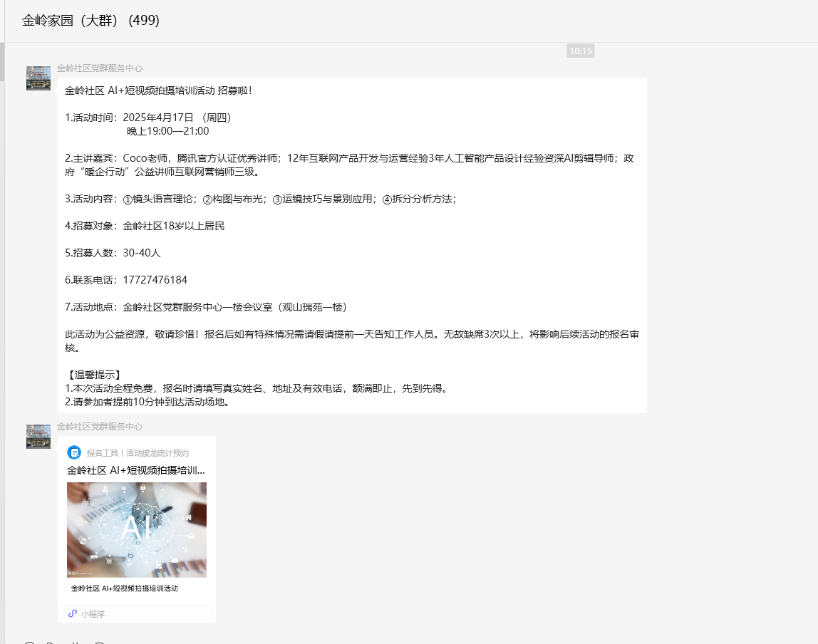Click sender name above the recruitment text message
The width and height of the screenshot is (818, 644).
(x=100, y=68)
